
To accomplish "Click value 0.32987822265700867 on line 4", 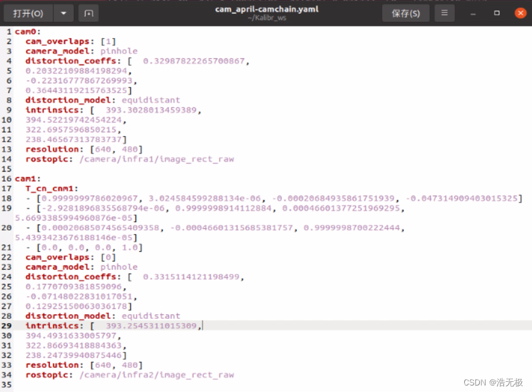I will pos(194,61).
